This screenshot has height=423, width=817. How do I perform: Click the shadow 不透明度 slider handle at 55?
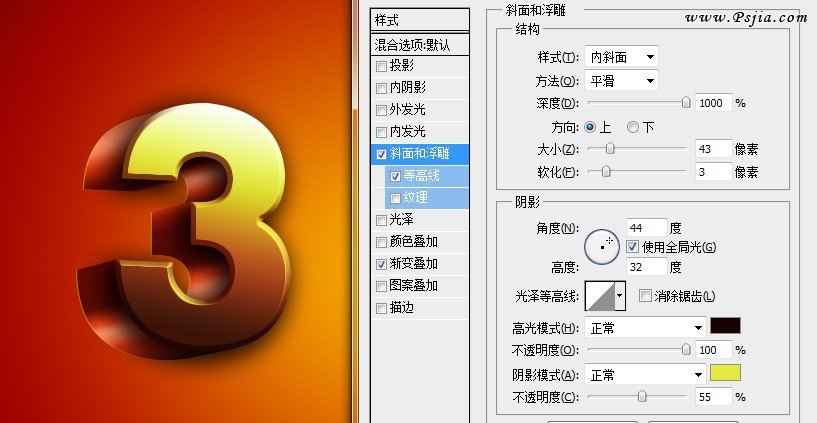pyautogui.click(x=642, y=397)
